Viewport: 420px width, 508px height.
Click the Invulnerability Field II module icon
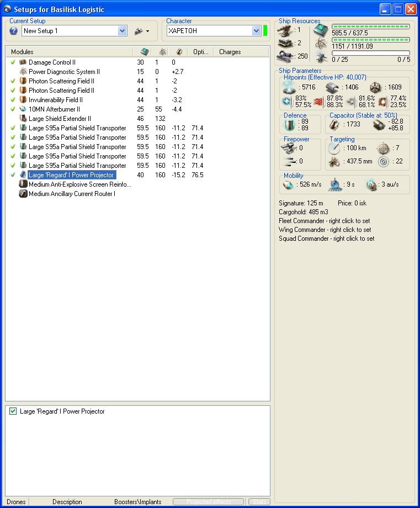(x=23, y=99)
